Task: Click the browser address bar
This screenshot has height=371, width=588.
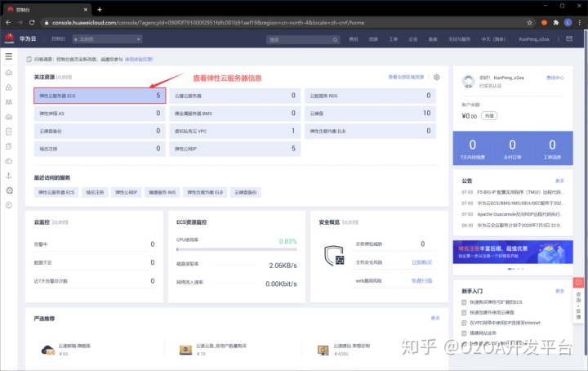Action: 285,23
